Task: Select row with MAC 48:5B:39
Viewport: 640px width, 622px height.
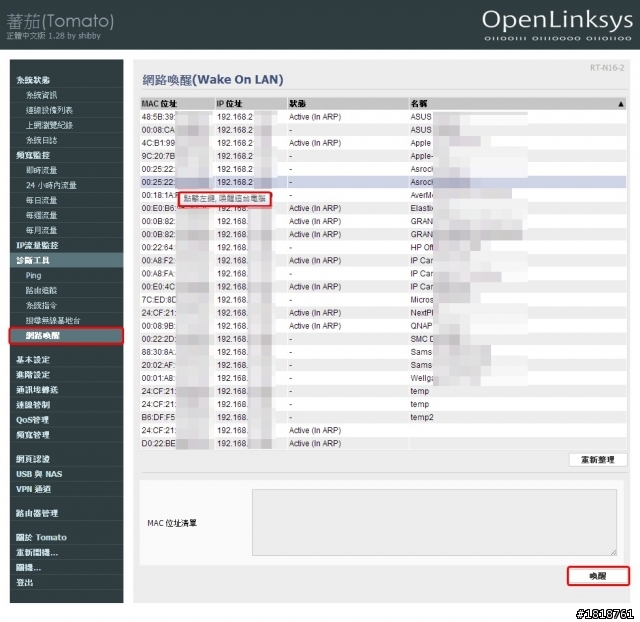Action: (383, 117)
